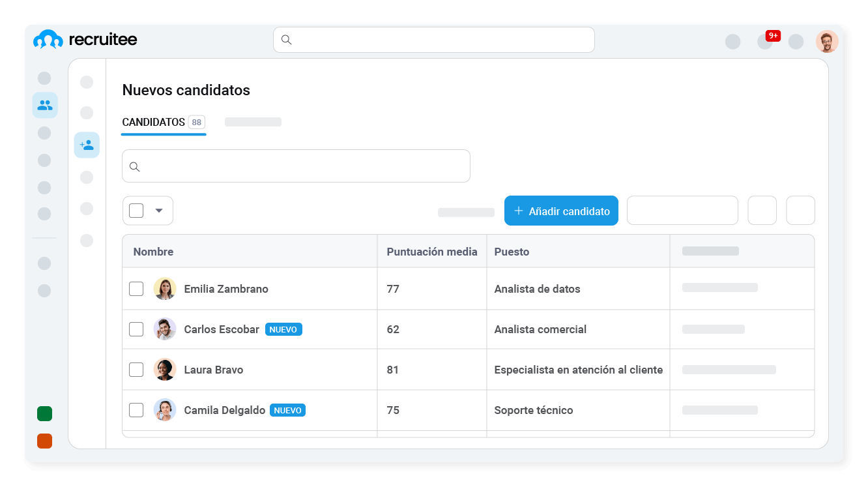Select Carlos Escobar's row checkbox

coord(136,329)
